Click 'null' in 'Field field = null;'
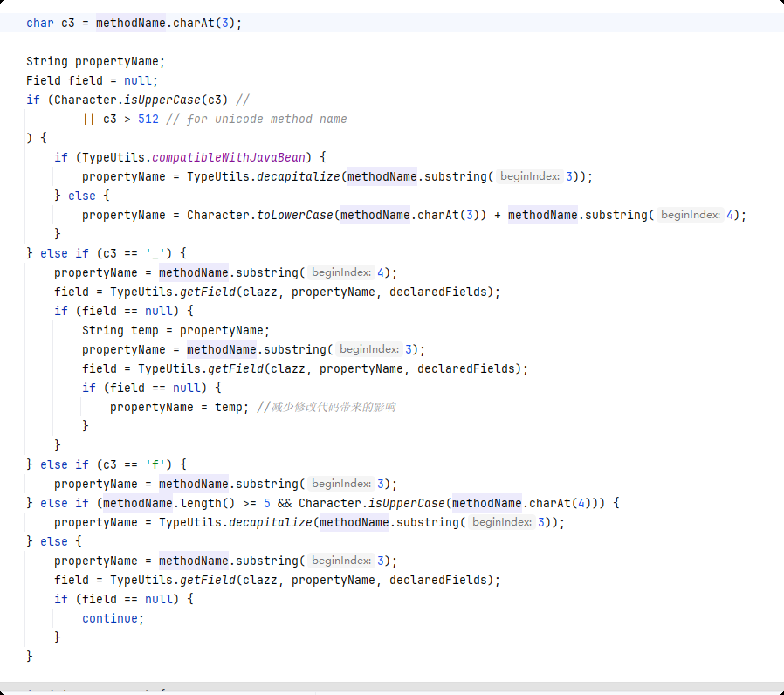 pos(137,80)
